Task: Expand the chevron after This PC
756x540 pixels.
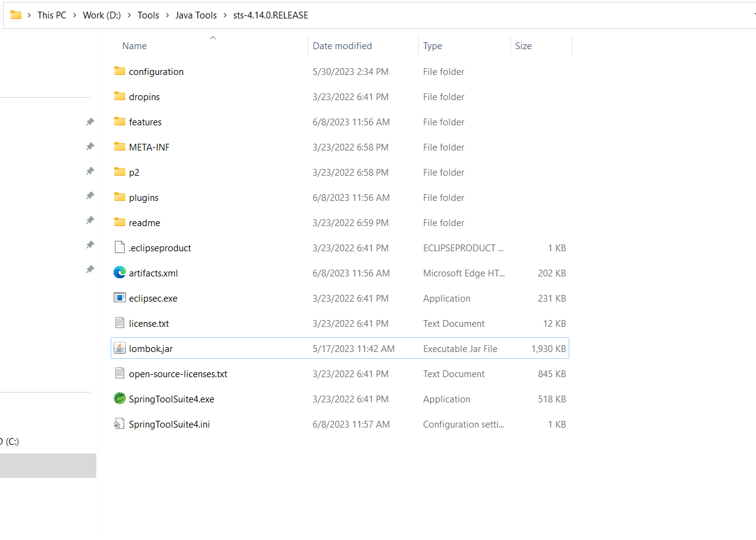Action: (74, 15)
